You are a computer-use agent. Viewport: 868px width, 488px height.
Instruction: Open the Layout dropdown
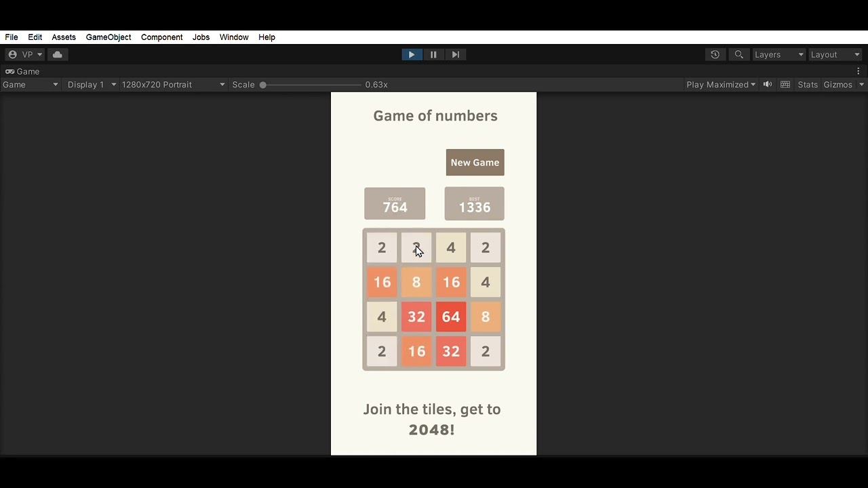tap(835, 54)
